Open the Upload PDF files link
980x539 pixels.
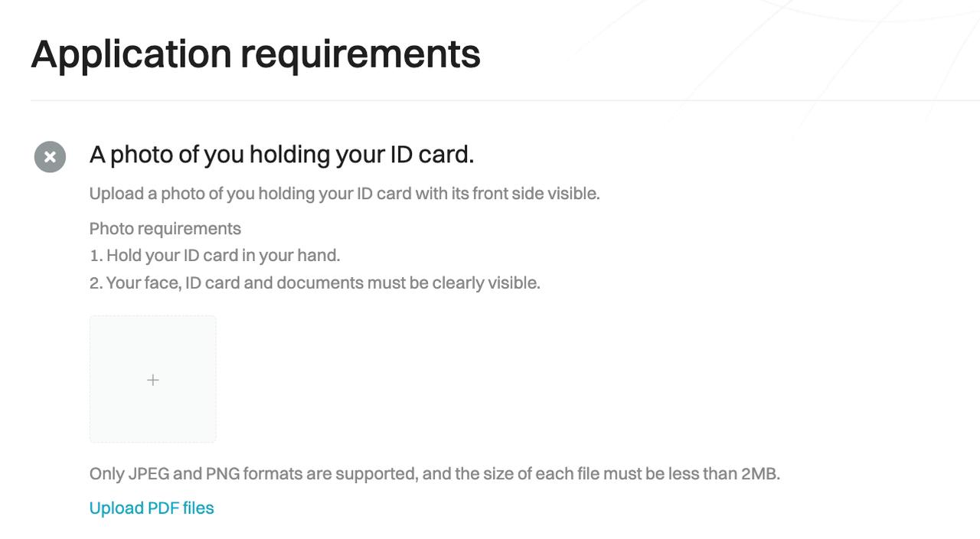[152, 508]
